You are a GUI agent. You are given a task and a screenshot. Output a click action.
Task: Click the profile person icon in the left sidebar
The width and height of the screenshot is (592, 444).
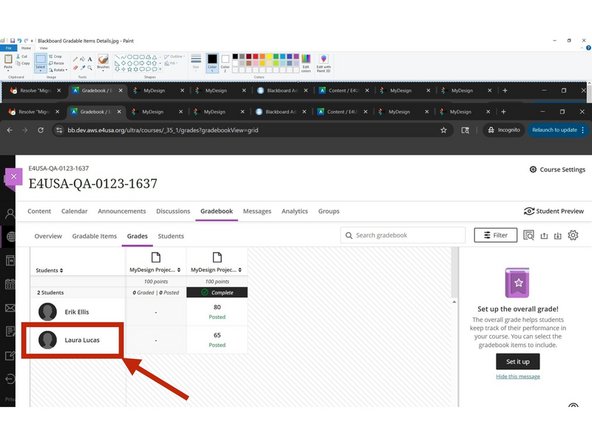click(x=10, y=214)
